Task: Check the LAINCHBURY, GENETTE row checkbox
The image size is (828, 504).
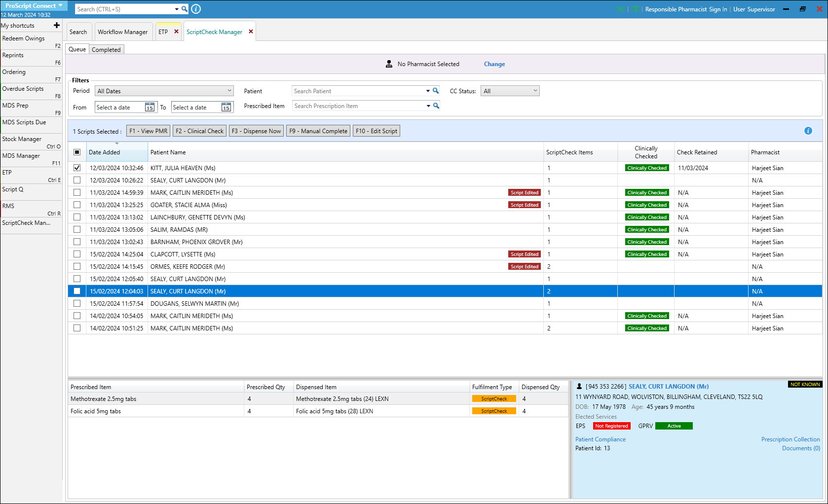Action: point(77,217)
